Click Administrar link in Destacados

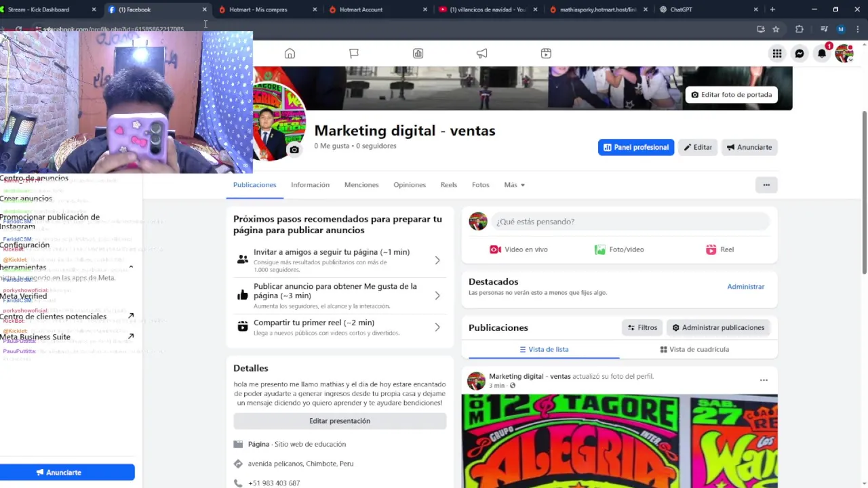[x=746, y=287]
